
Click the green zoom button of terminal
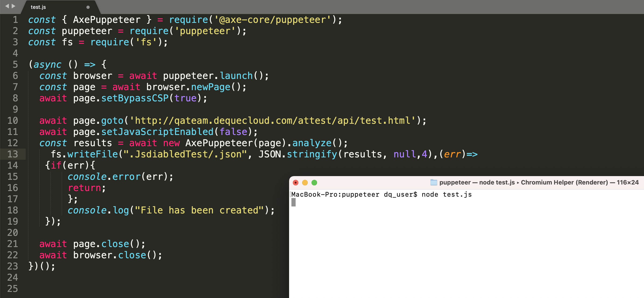tap(314, 182)
